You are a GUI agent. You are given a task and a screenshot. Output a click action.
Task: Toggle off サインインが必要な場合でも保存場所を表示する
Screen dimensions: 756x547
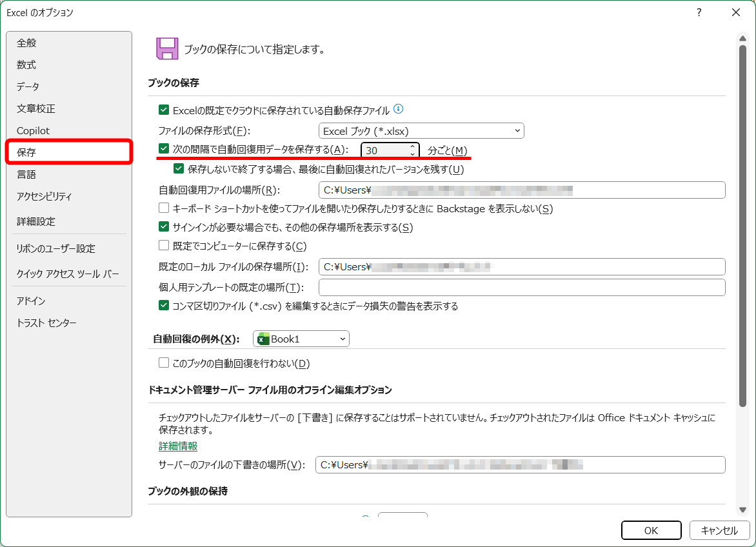click(163, 227)
